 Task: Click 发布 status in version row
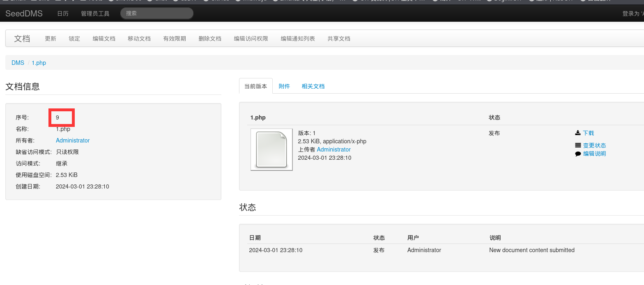pyautogui.click(x=494, y=133)
